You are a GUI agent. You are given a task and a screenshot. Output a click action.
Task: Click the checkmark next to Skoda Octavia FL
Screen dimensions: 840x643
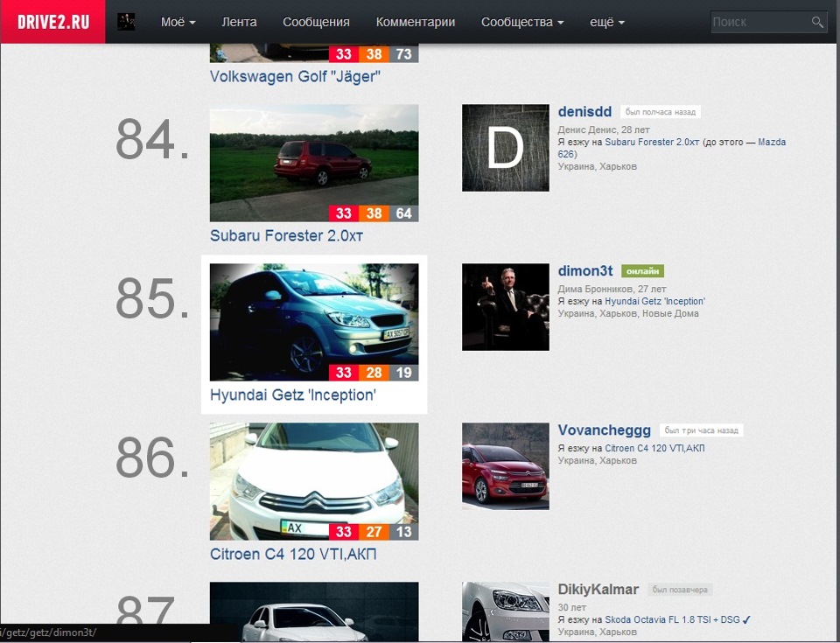point(747,620)
